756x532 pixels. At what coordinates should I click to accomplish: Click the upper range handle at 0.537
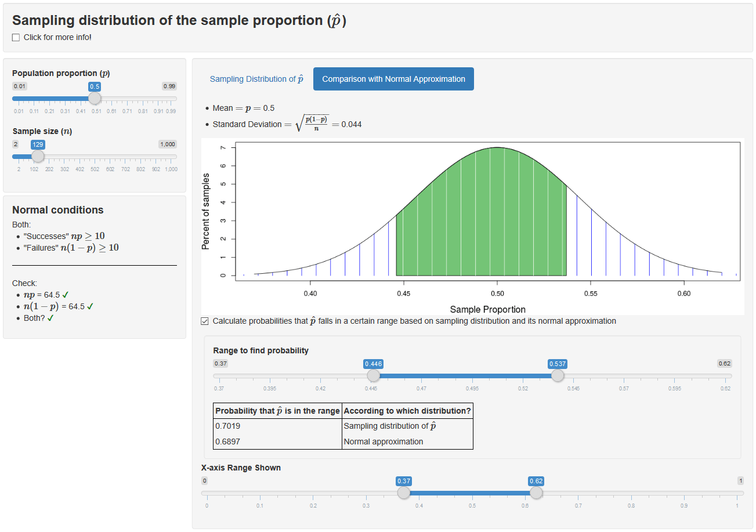(x=558, y=375)
